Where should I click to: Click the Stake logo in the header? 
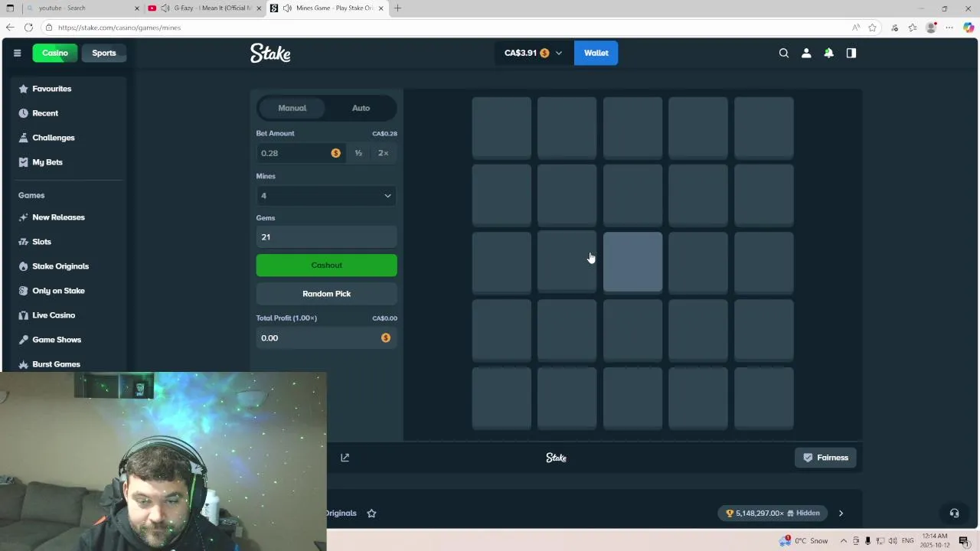(x=270, y=53)
